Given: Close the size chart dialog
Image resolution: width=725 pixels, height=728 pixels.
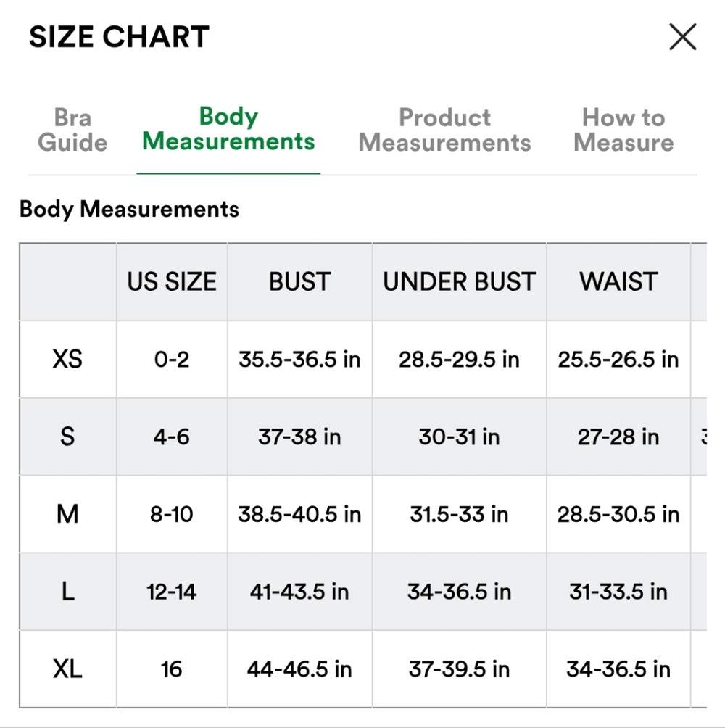Looking at the screenshot, I should point(682,37).
